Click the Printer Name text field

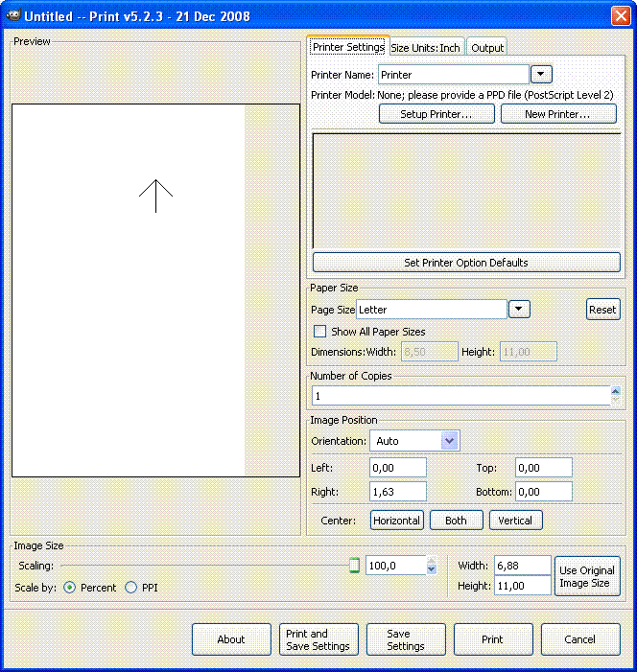click(453, 75)
